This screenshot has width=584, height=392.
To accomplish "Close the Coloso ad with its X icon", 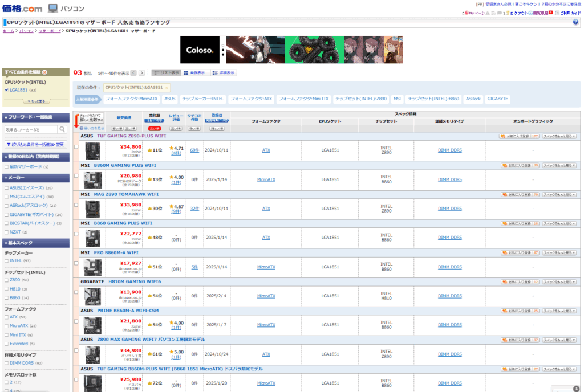I will pos(401,39).
